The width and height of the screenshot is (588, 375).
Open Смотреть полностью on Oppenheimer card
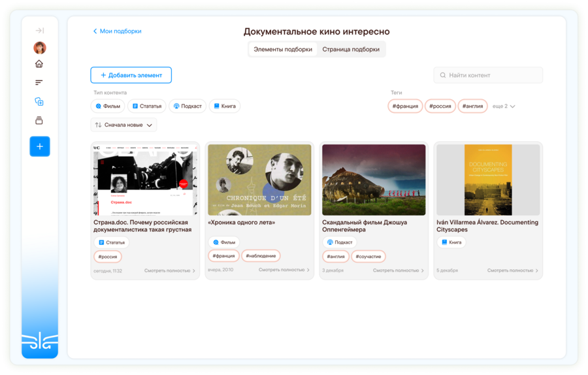(x=399, y=270)
